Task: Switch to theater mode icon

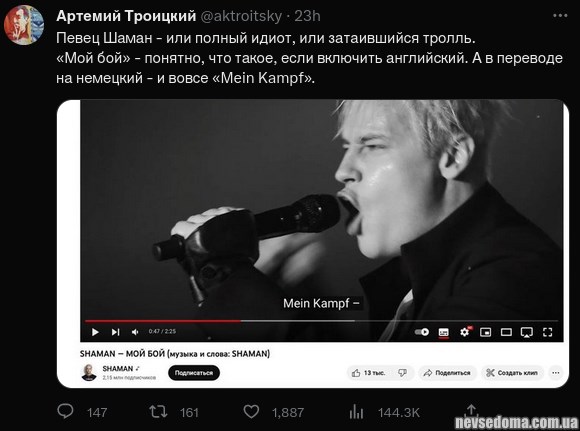Action: pyautogui.click(x=506, y=332)
